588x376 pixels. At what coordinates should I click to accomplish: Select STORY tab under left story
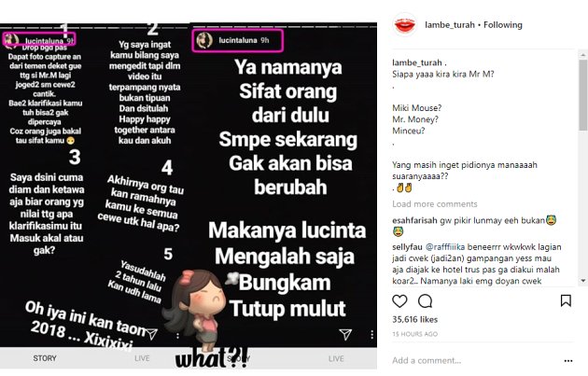(45, 358)
